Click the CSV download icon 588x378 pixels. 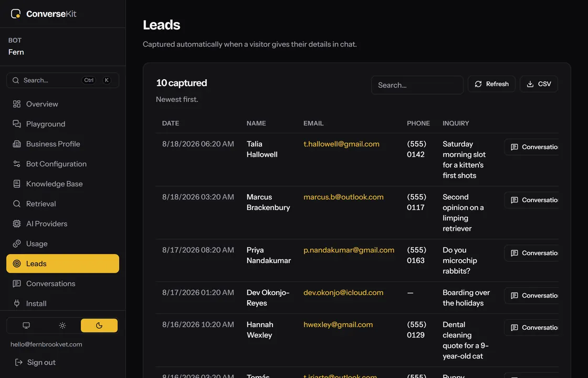530,84
